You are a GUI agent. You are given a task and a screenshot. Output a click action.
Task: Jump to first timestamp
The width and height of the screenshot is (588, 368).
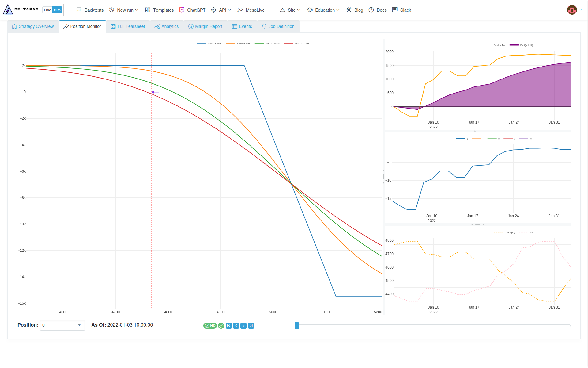pos(229,326)
